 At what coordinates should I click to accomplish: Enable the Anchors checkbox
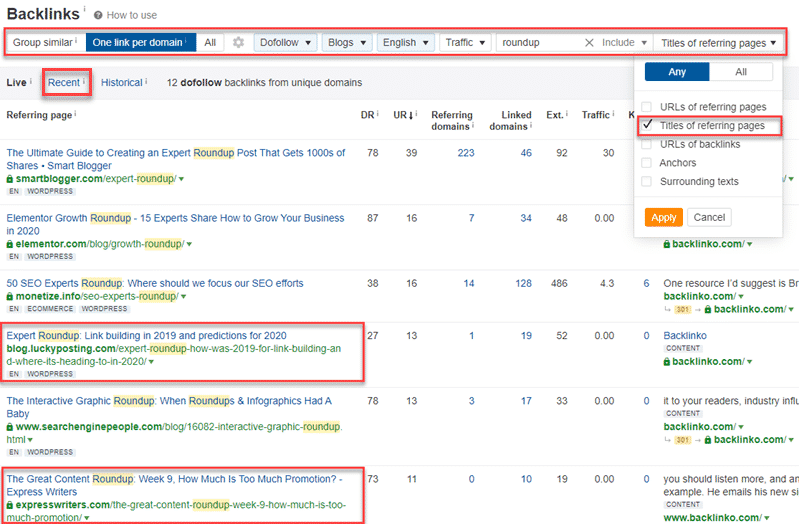click(647, 163)
